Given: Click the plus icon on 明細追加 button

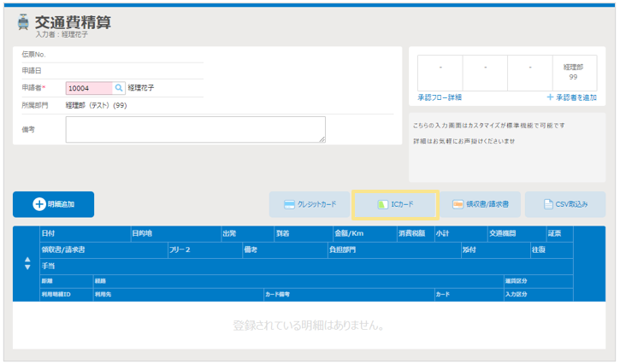Looking at the screenshot, I should tap(38, 204).
